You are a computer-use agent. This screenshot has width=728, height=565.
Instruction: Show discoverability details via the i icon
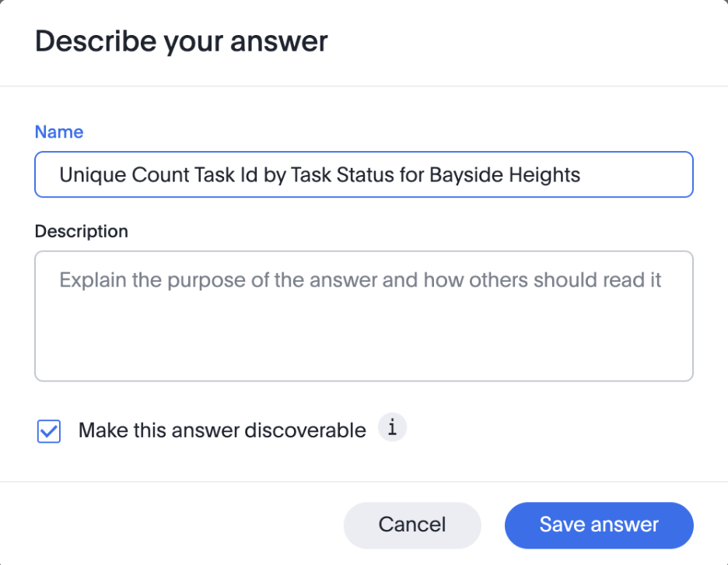(393, 428)
